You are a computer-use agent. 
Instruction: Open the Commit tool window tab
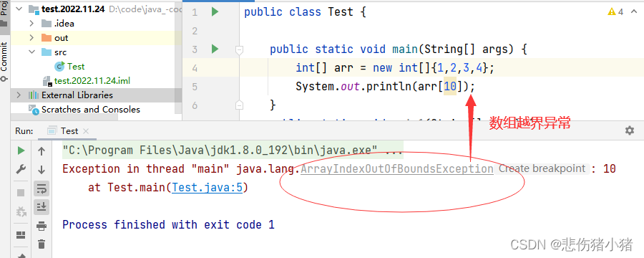coord(4,62)
